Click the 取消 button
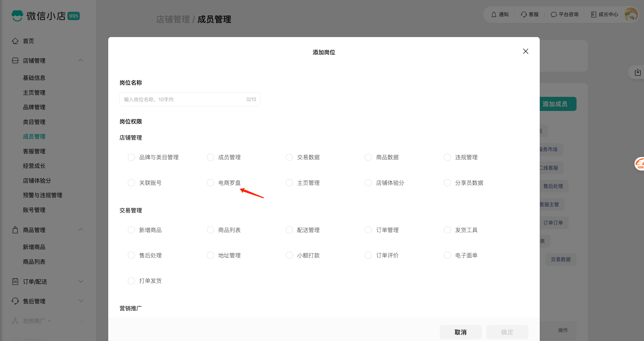Viewport: 644px width, 341px height. 460,332
